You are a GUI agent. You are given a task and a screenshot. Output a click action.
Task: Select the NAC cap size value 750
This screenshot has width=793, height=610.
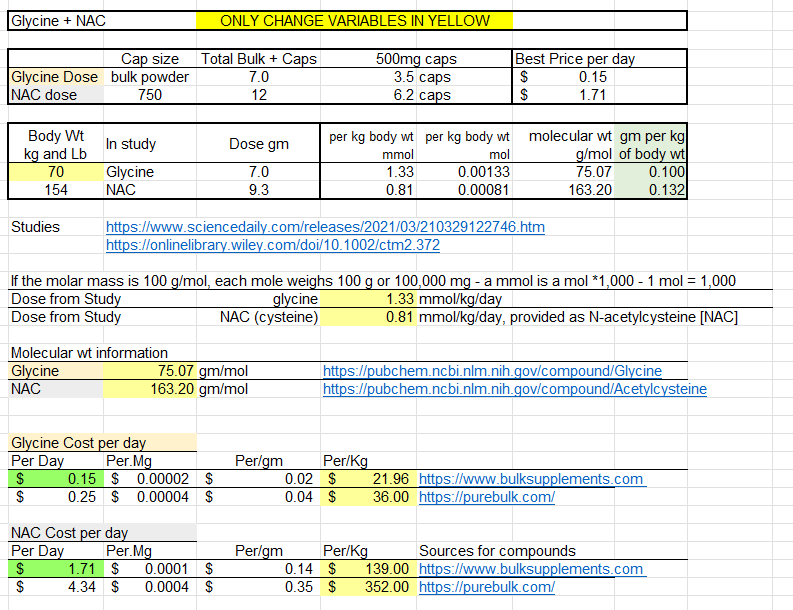pyautogui.click(x=150, y=95)
